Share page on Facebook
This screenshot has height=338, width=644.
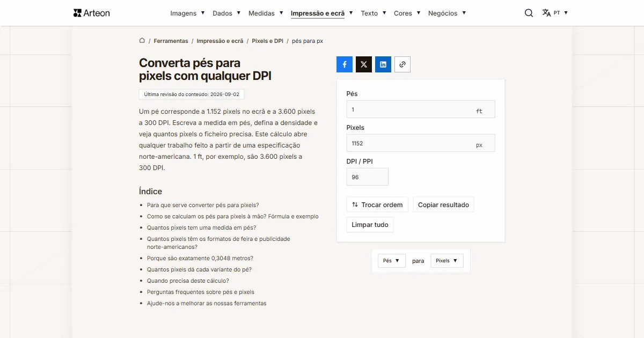[345, 64]
